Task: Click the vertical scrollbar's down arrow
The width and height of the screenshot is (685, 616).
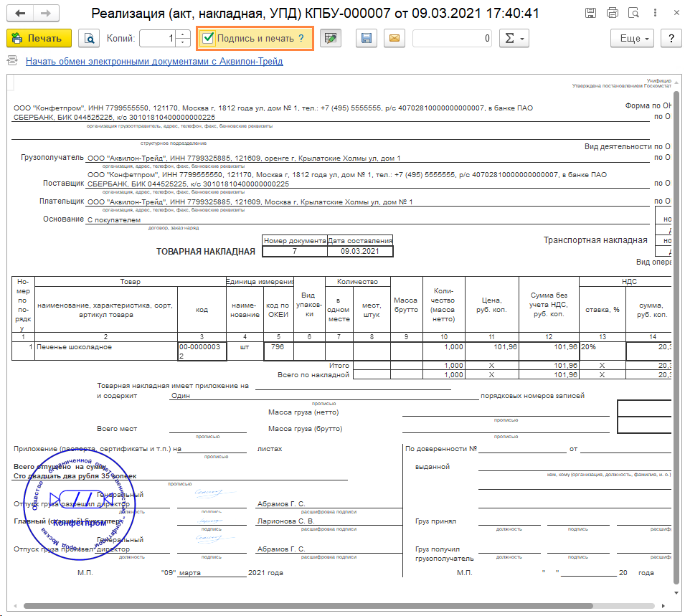Action: tap(676, 593)
